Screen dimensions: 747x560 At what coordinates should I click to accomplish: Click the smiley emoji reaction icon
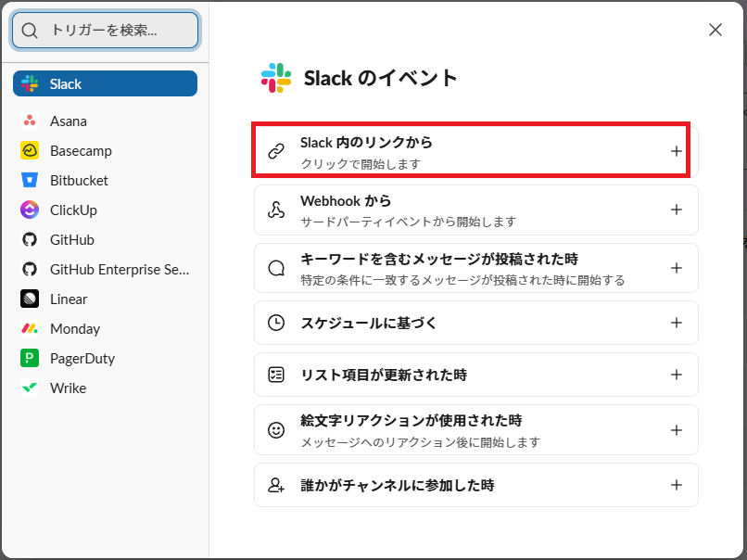[276, 430]
